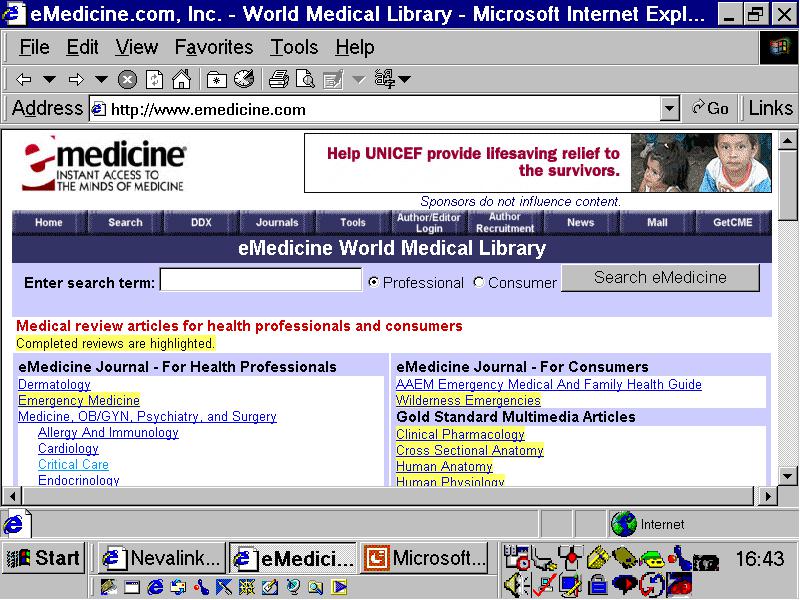Click the News navigation tab
The height and width of the screenshot is (600, 800).
pyautogui.click(x=581, y=222)
